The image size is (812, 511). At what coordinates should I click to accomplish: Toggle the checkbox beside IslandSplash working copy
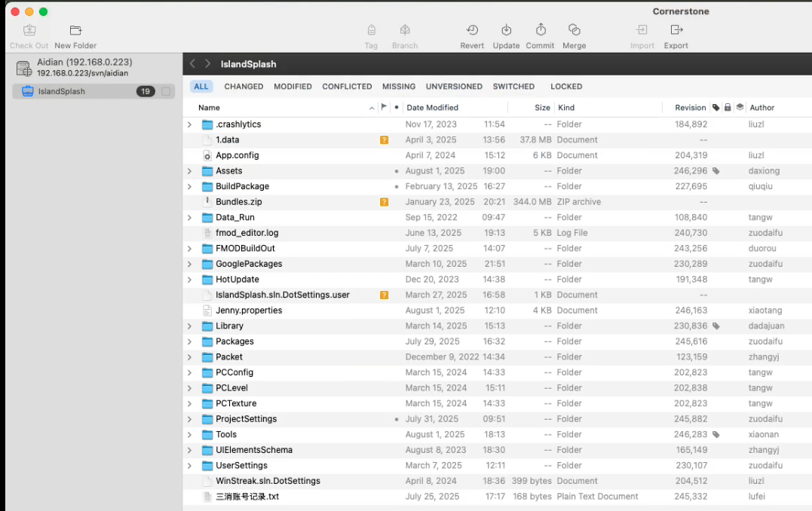point(166,91)
